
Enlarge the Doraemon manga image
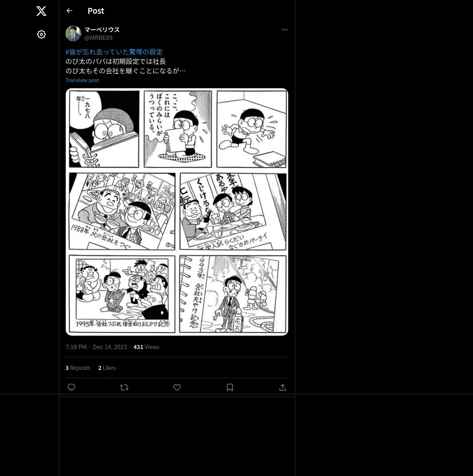tap(177, 212)
